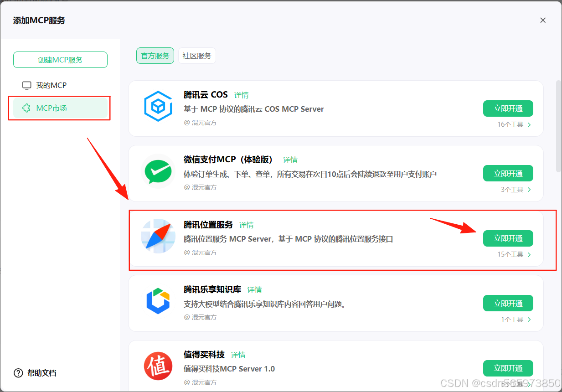The image size is (562, 392).
Task: Open 详情 link for 腾讯乐享知识库
Action: [255, 289]
